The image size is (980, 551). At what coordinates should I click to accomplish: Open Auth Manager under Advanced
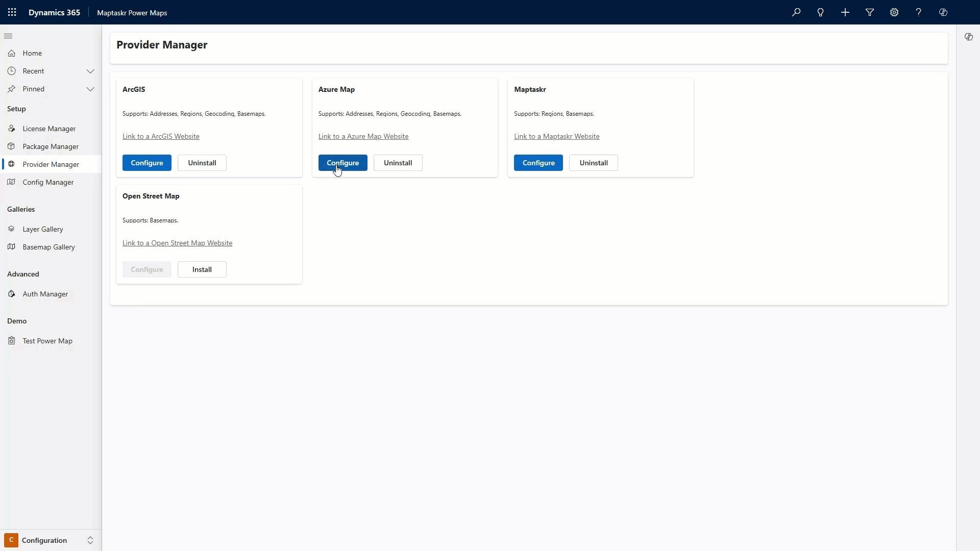click(x=45, y=294)
